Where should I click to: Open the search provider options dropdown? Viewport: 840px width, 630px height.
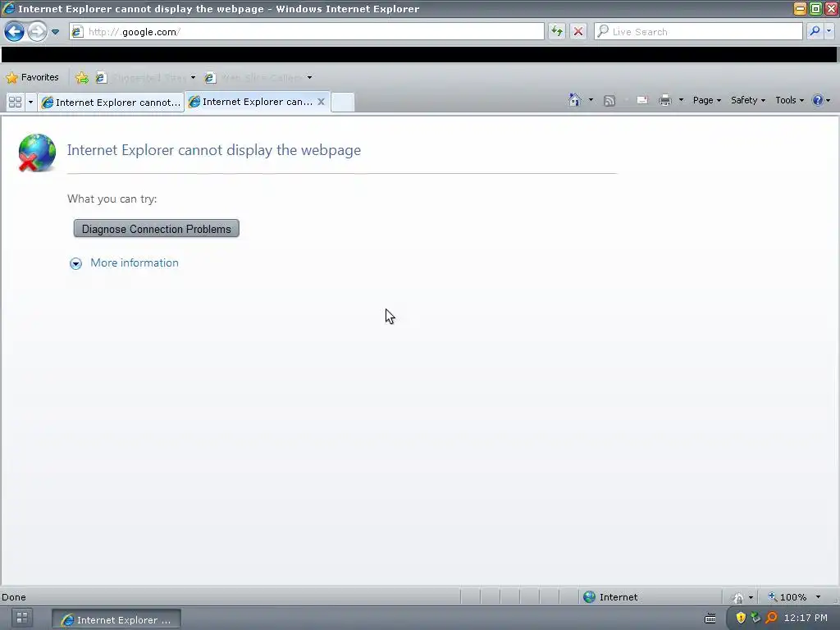pyautogui.click(x=829, y=32)
